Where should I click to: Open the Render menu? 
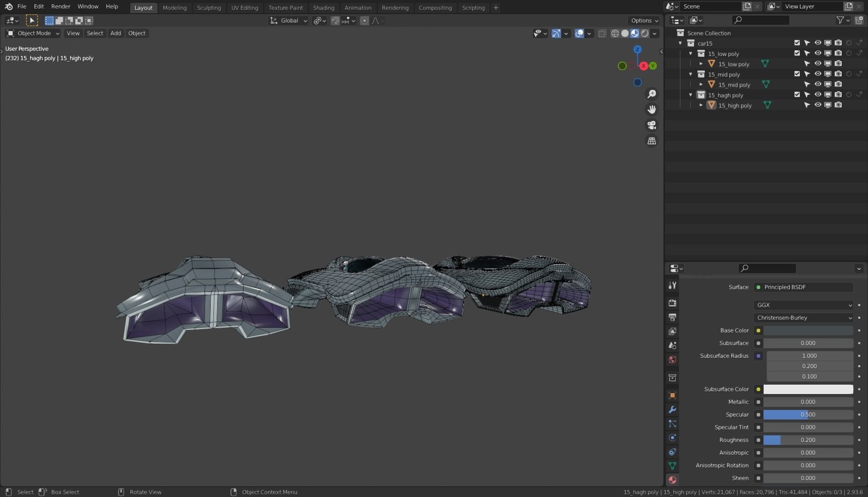click(61, 7)
